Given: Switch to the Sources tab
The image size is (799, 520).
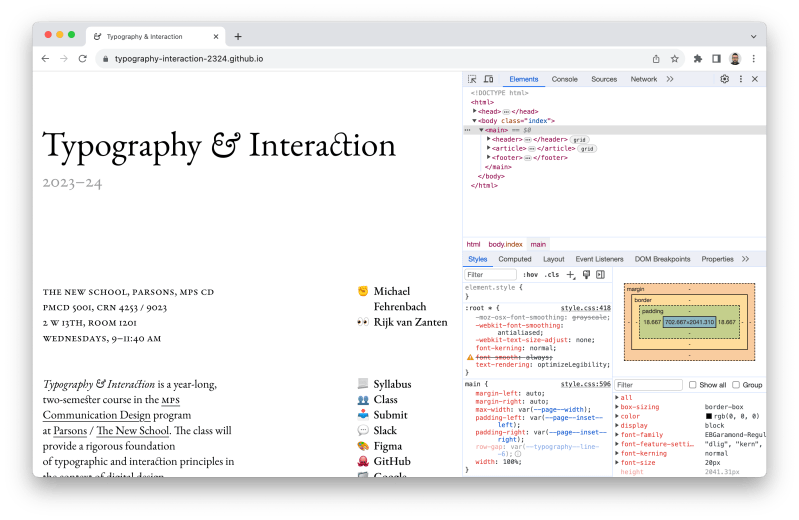Looking at the screenshot, I should click(x=604, y=79).
